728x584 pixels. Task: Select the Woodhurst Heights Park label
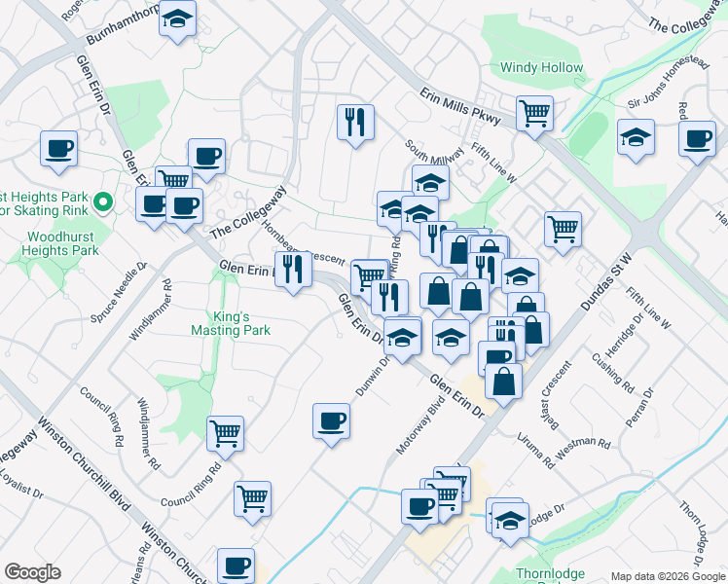click(x=60, y=243)
